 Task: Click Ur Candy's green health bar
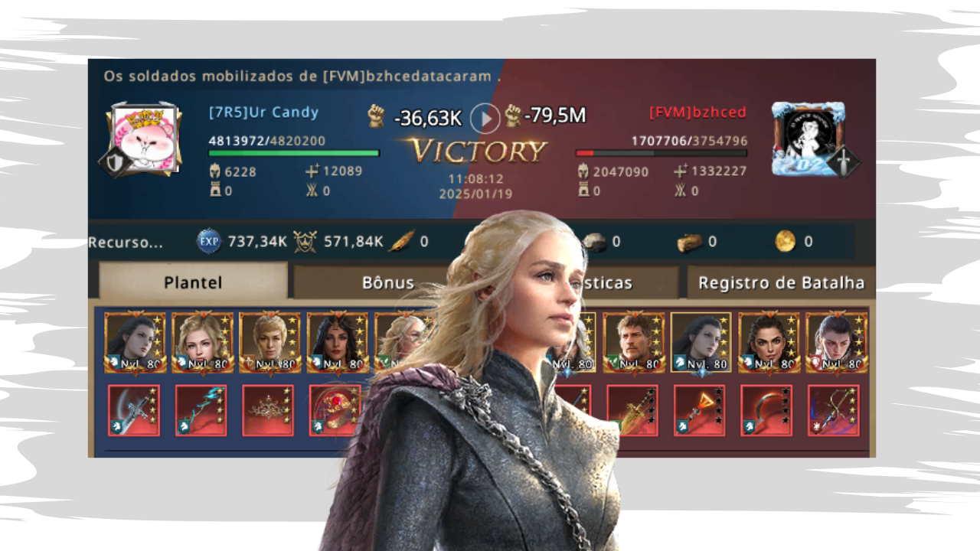coord(294,154)
